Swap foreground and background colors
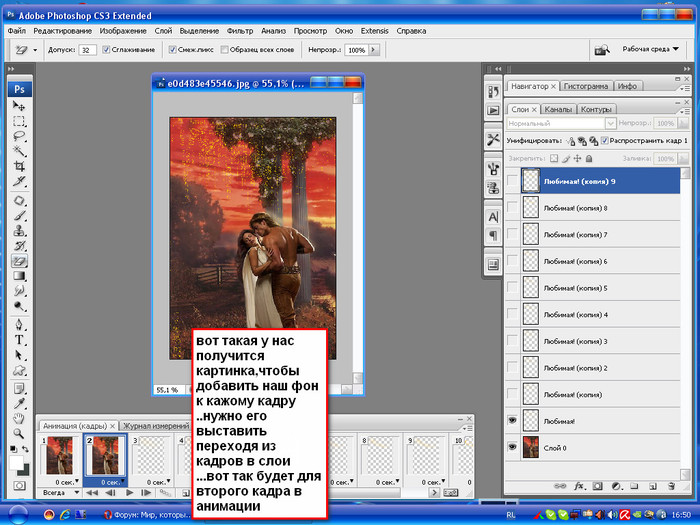Image resolution: width=700 pixels, height=525 pixels. tap(25, 449)
